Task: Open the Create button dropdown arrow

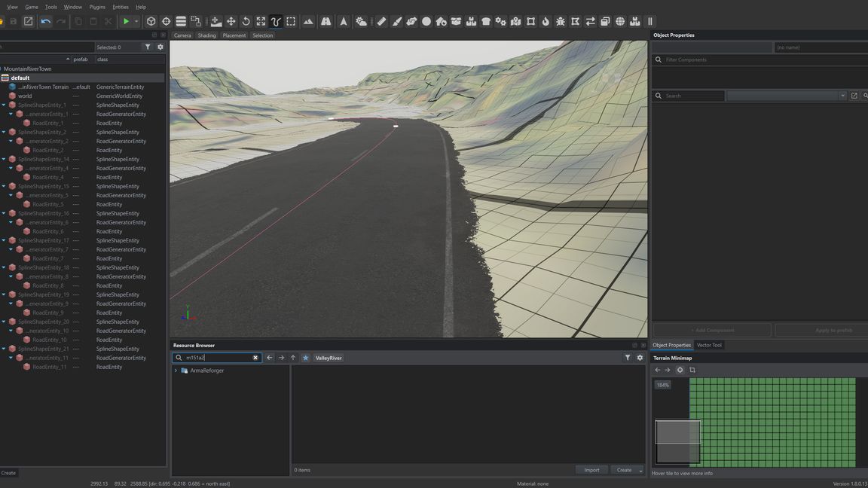Action: [640, 470]
